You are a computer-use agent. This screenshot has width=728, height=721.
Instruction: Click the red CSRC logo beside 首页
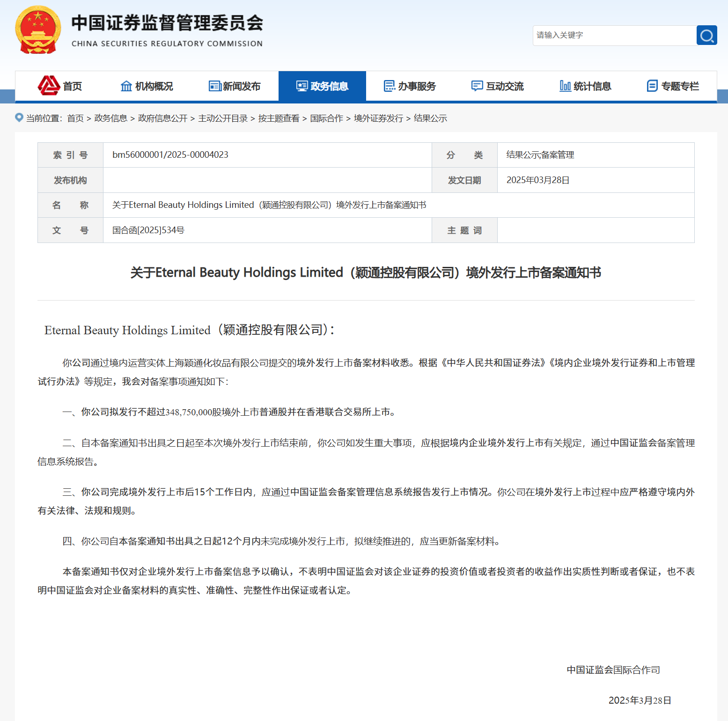click(x=49, y=85)
